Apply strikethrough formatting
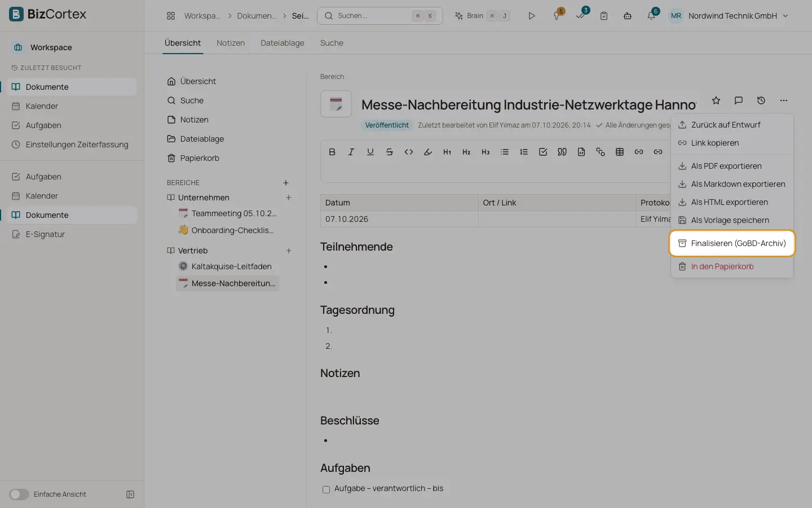 390,152
